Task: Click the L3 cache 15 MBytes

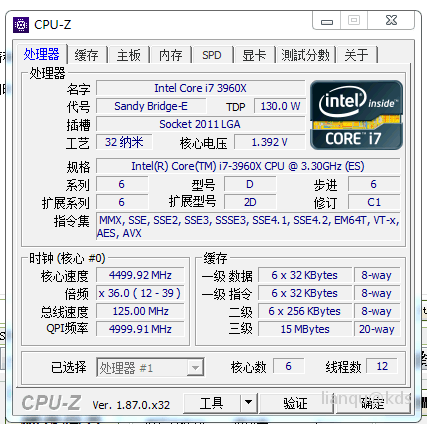Action: (305, 329)
